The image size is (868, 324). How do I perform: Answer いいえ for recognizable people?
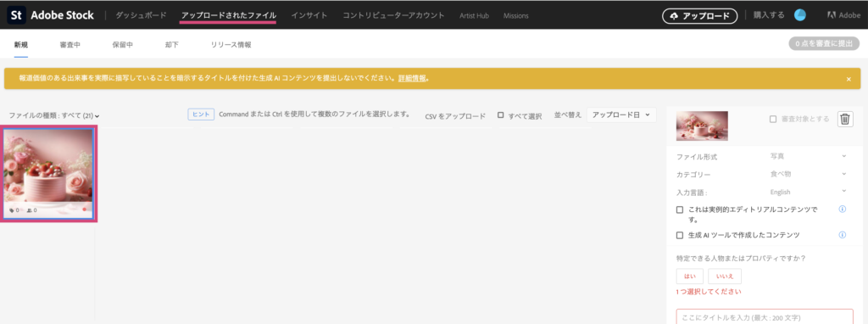[725, 277]
